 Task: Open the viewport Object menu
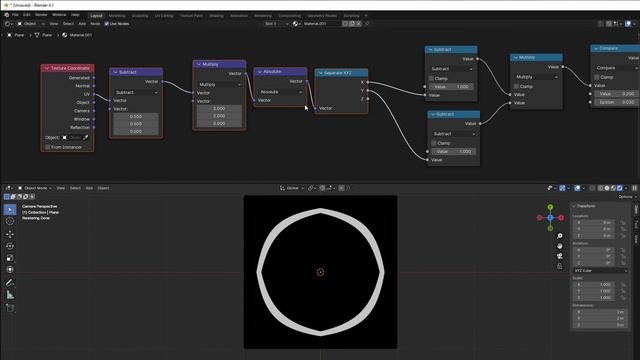tap(103, 188)
